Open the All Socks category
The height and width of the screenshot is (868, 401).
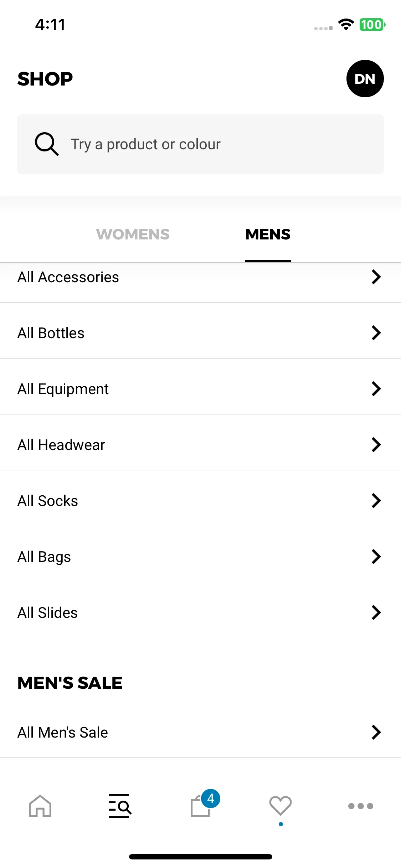pyautogui.click(x=200, y=501)
